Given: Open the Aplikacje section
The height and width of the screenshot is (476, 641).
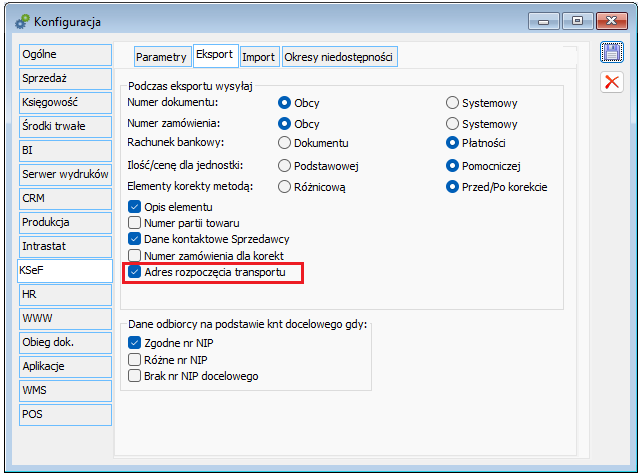Looking at the screenshot, I should [65, 367].
